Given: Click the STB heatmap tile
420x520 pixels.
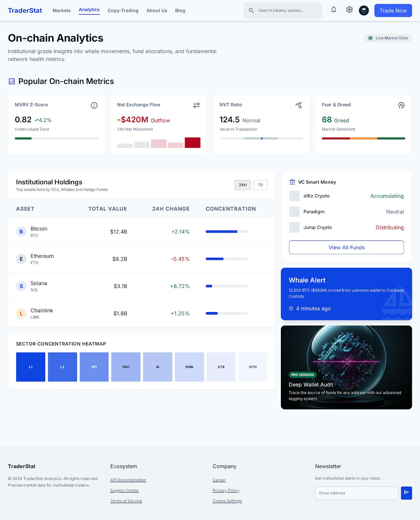Looking at the screenshot, I should (221, 367).
